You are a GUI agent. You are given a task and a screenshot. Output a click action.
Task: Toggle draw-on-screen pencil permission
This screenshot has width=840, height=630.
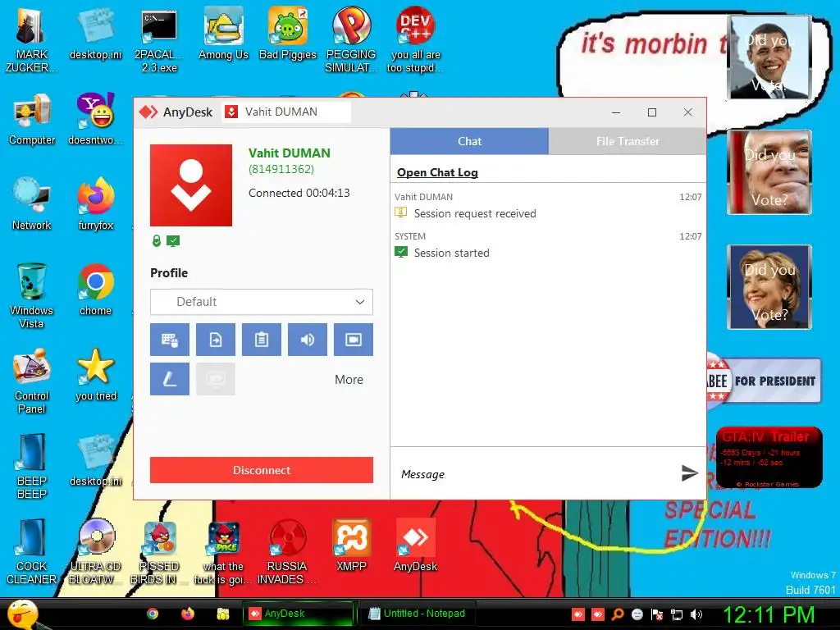169,379
